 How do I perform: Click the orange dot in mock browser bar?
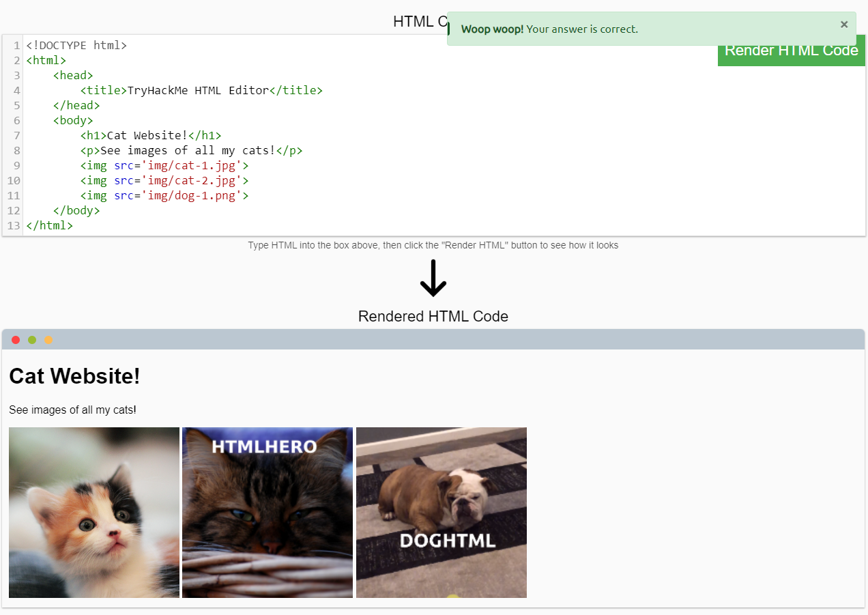[48, 340]
